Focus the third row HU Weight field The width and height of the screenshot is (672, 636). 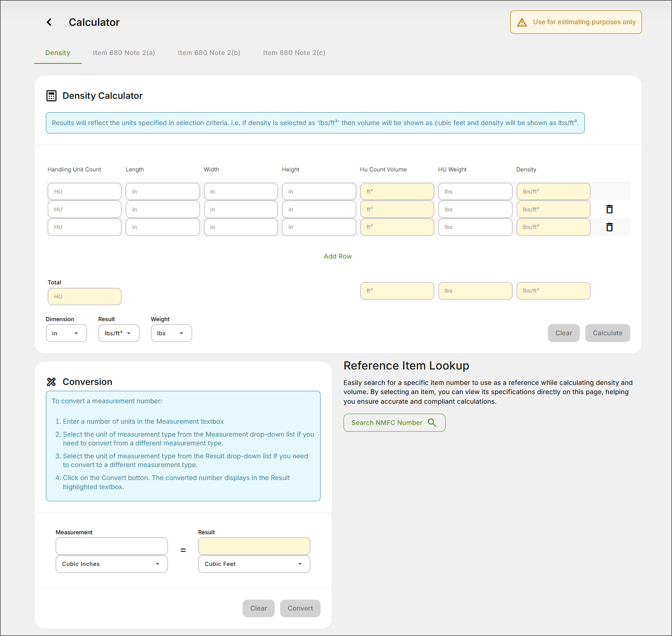(475, 227)
